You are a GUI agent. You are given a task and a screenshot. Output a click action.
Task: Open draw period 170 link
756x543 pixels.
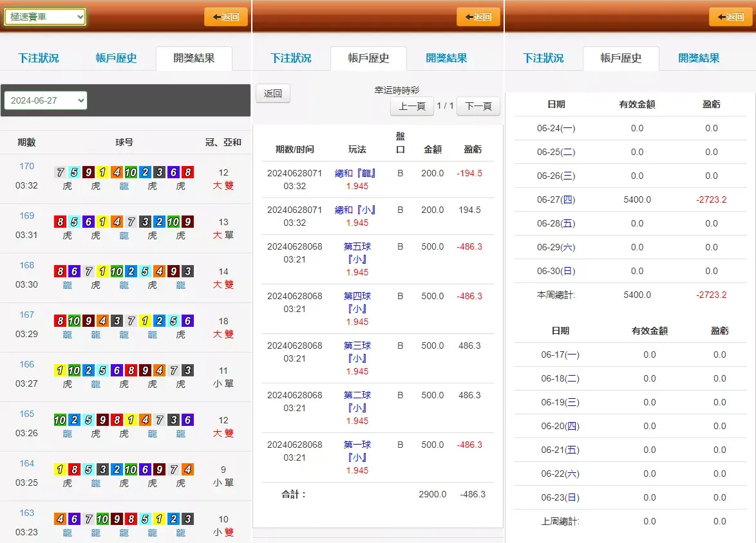click(x=26, y=166)
